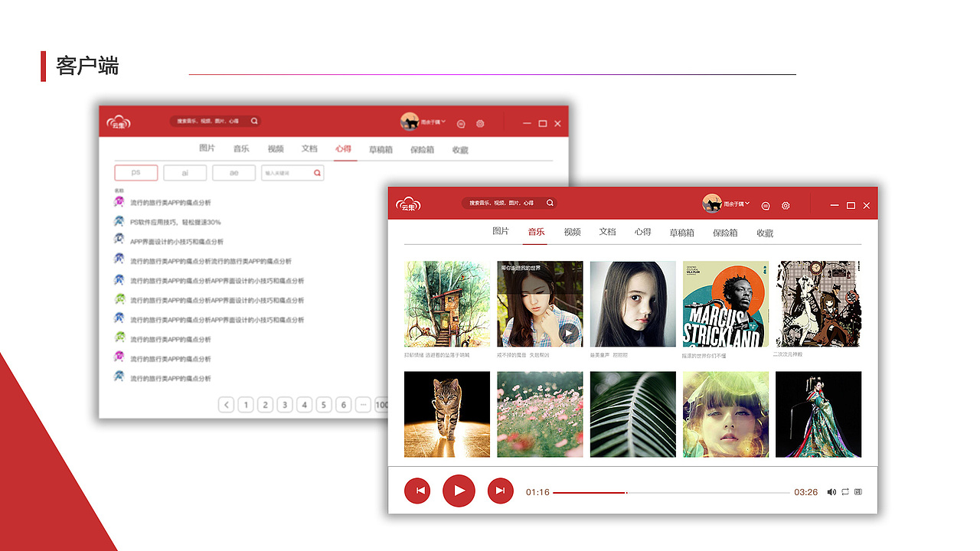Open the 文档 tab in the back window
The width and height of the screenshot is (980, 551).
(309, 149)
